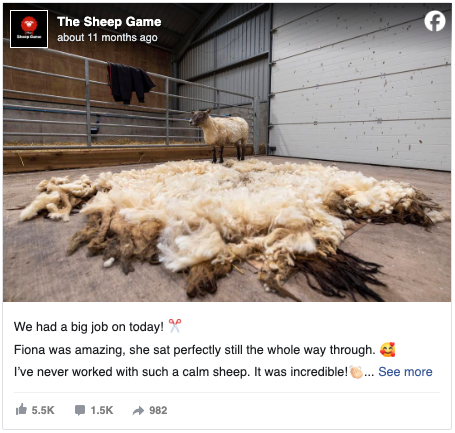Viewport: 455px width, 433px height.
Task: Click the clapping hands emoji
Action: click(x=356, y=372)
